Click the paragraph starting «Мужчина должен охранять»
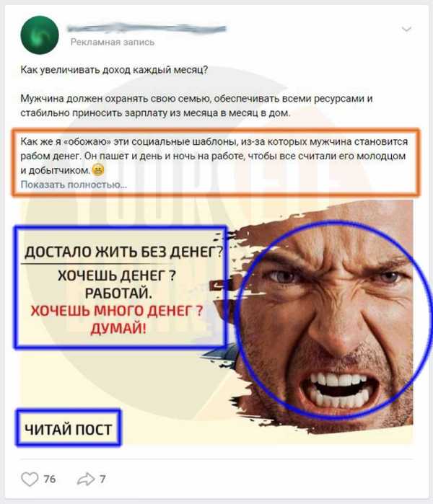The height and width of the screenshot is (504, 433). pyautogui.click(x=196, y=105)
